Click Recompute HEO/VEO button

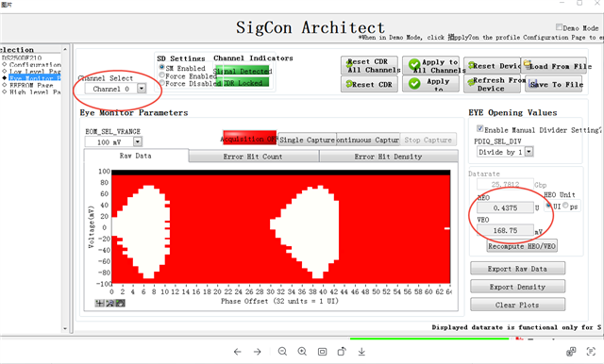click(x=522, y=246)
